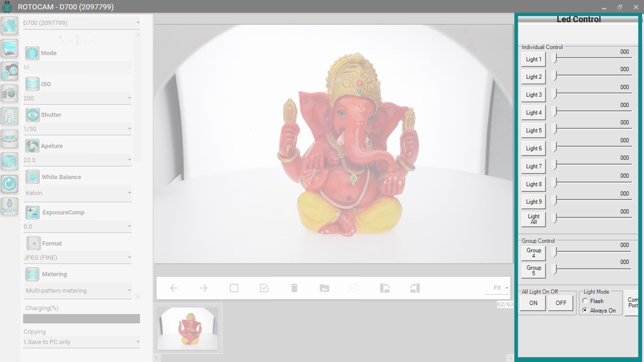Rotate image counterclockwise icon

(x=385, y=288)
